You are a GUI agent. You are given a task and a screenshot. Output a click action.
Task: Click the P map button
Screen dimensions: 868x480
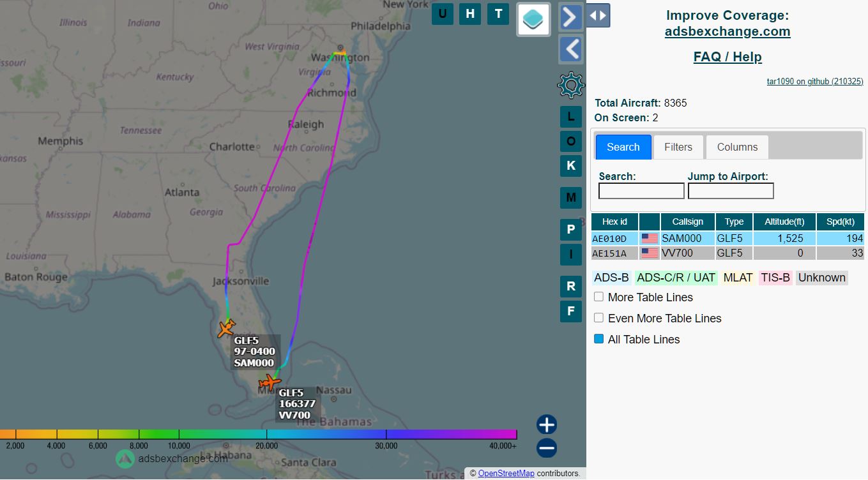click(571, 229)
